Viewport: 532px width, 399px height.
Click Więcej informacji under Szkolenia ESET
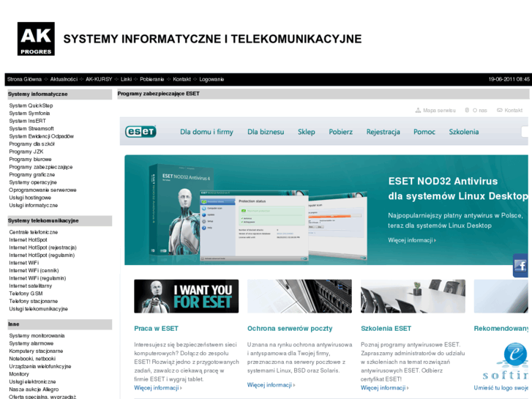[x=384, y=388]
